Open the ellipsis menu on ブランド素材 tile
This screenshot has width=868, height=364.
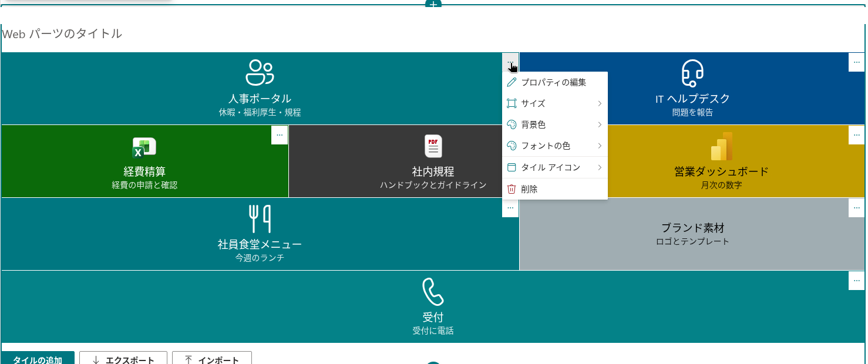point(857,208)
